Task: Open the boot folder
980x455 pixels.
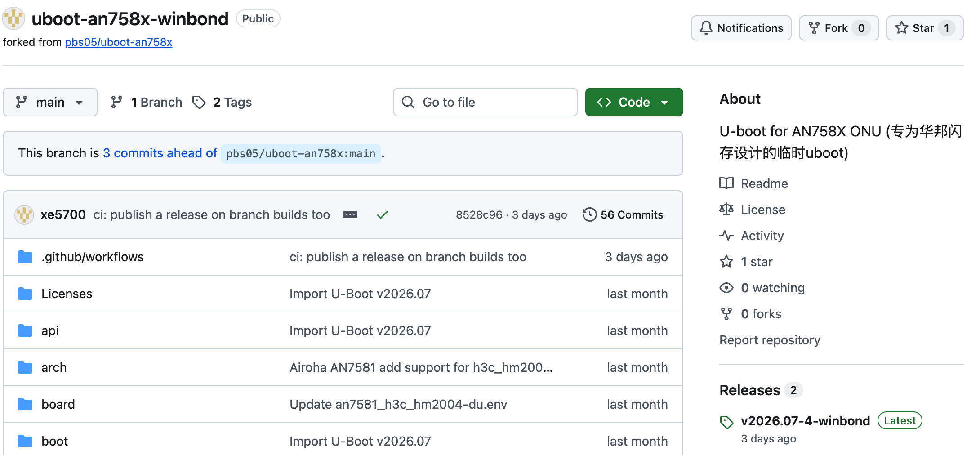Action: (x=54, y=441)
